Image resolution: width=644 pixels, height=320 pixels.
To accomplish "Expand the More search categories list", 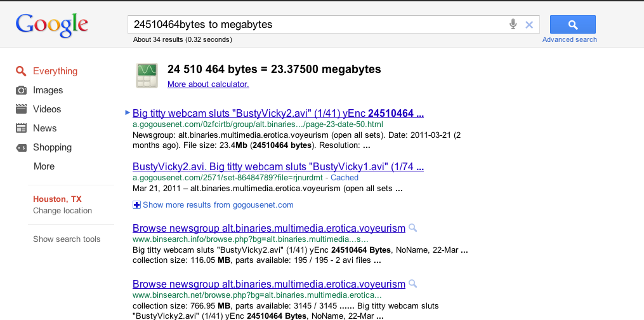I will click(44, 166).
